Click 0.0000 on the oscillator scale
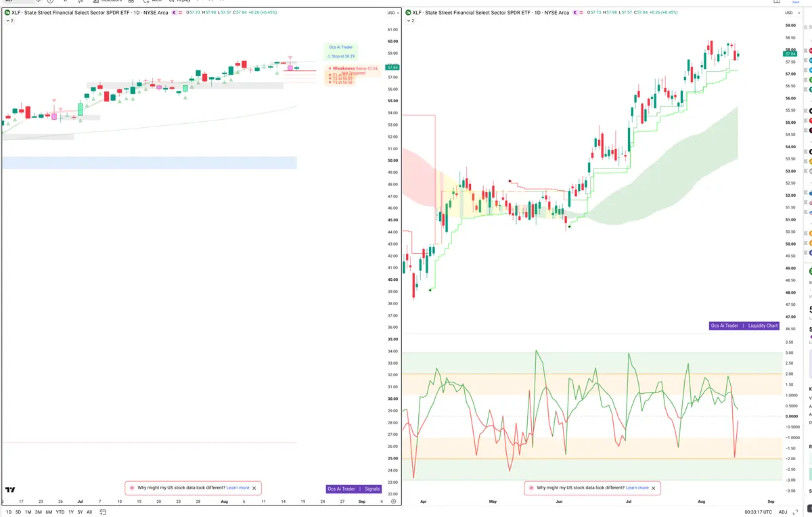The image size is (812, 517). (x=790, y=416)
